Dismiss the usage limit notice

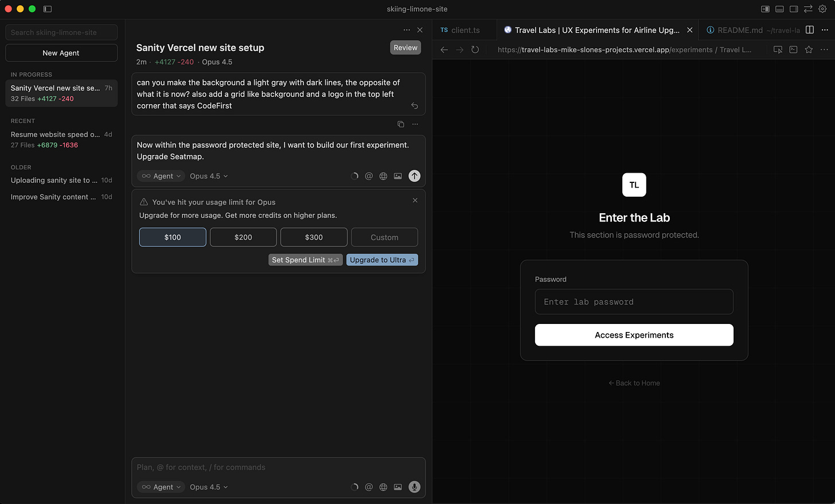tap(415, 200)
